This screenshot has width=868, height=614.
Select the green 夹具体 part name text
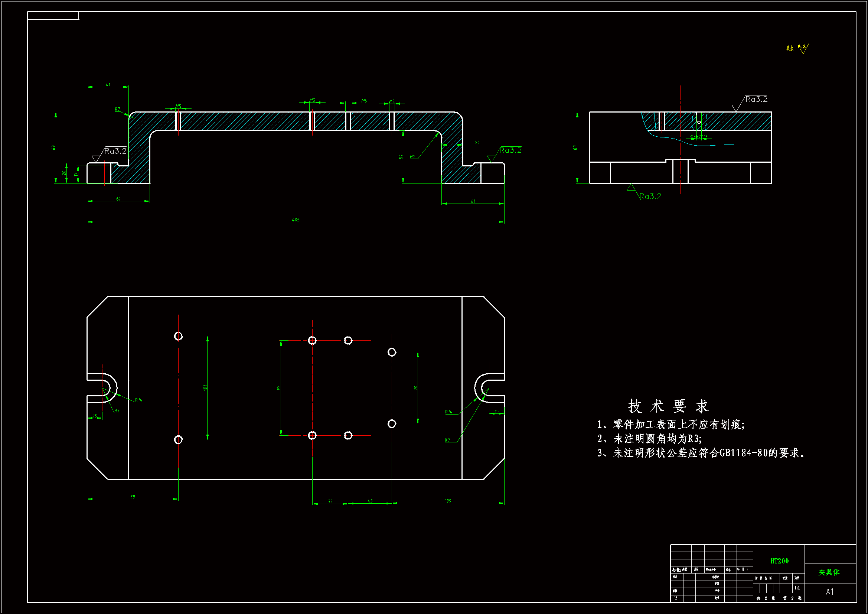(x=829, y=572)
